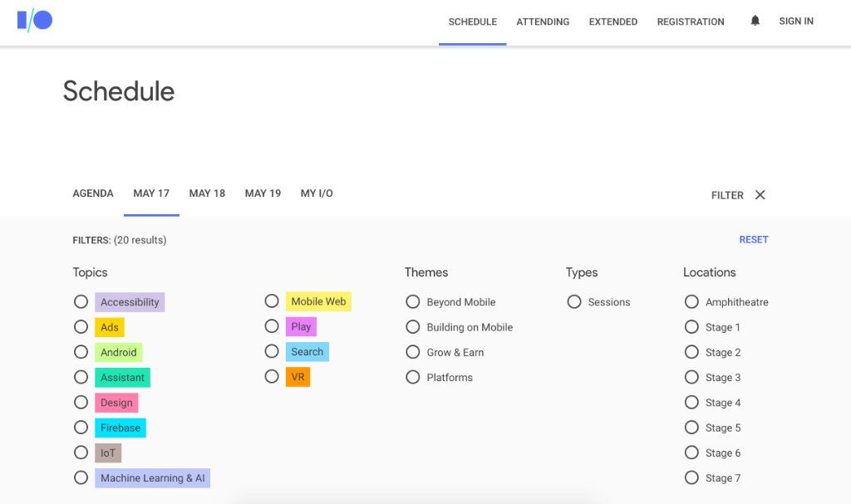851x504 pixels.
Task: Select the VR topic filter
Action: [272, 376]
